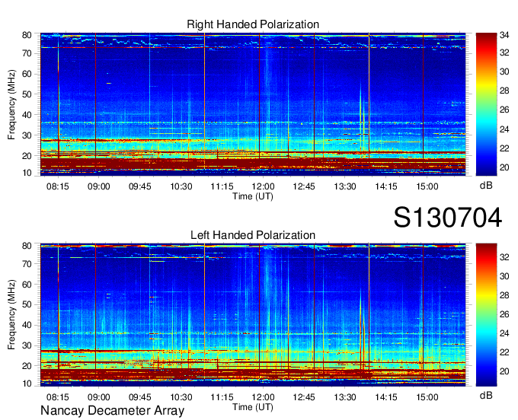Click the 50 MHz tick of top plot

pyautogui.click(x=27, y=94)
